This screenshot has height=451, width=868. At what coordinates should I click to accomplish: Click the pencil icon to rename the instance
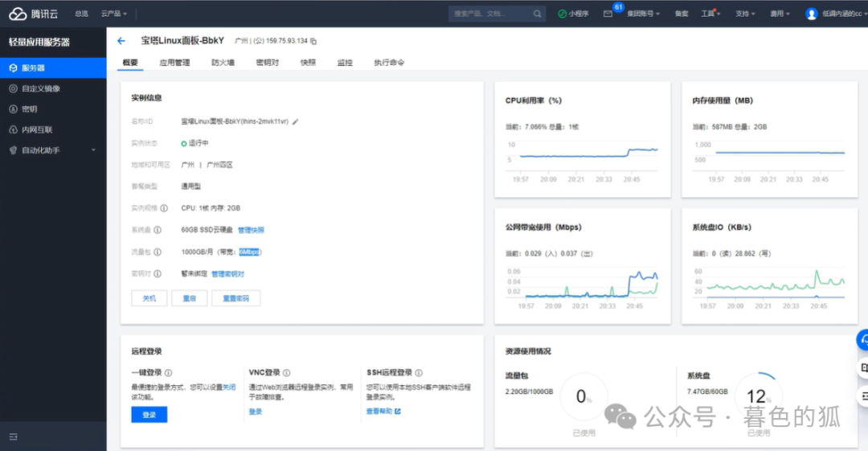click(295, 121)
